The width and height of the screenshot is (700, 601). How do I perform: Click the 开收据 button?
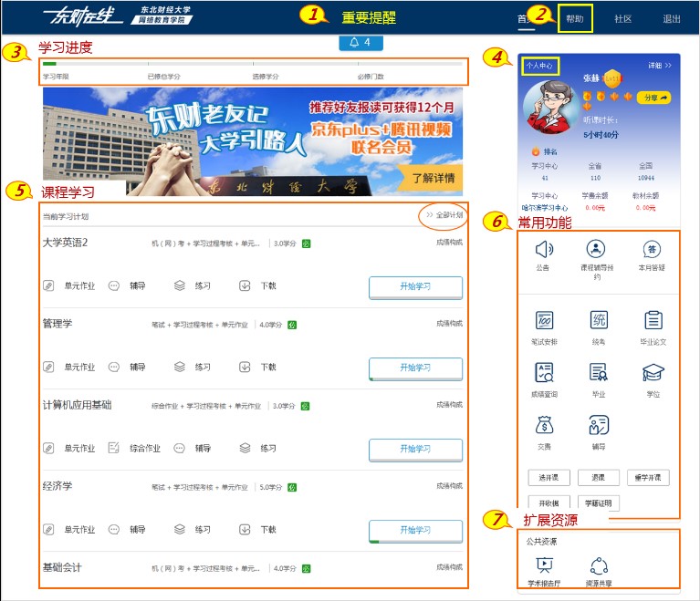(549, 503)
